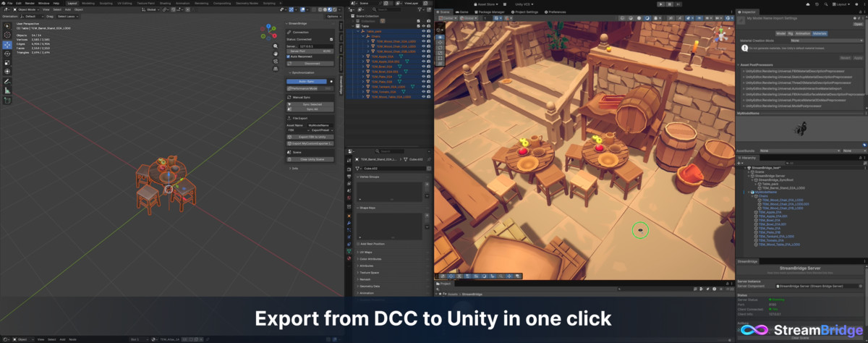Open the Blender File menu

coord(12,3)
